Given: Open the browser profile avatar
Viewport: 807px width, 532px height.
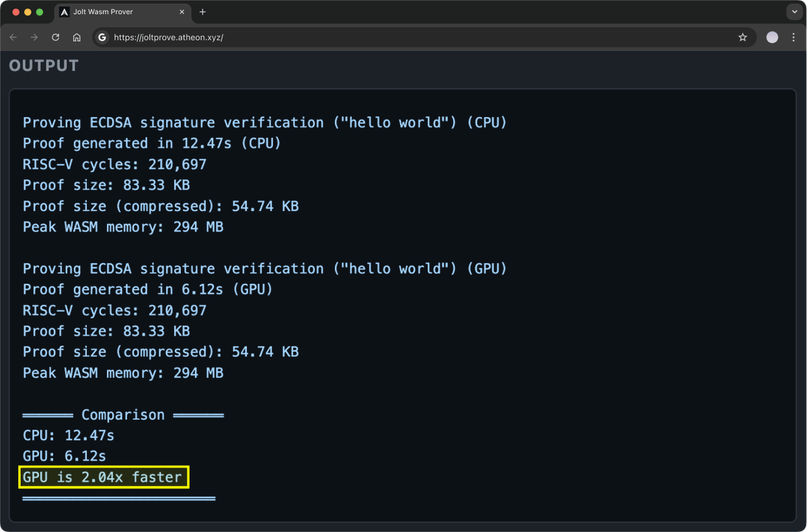Looking at the screenshot, I should 772,38.
